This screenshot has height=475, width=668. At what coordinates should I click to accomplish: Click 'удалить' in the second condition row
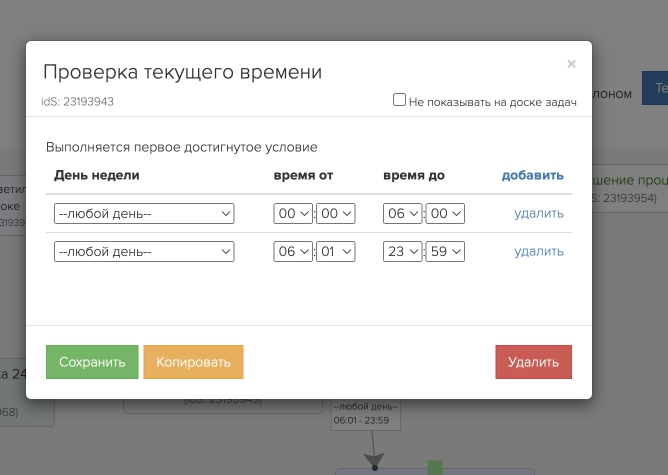point(539,252)
